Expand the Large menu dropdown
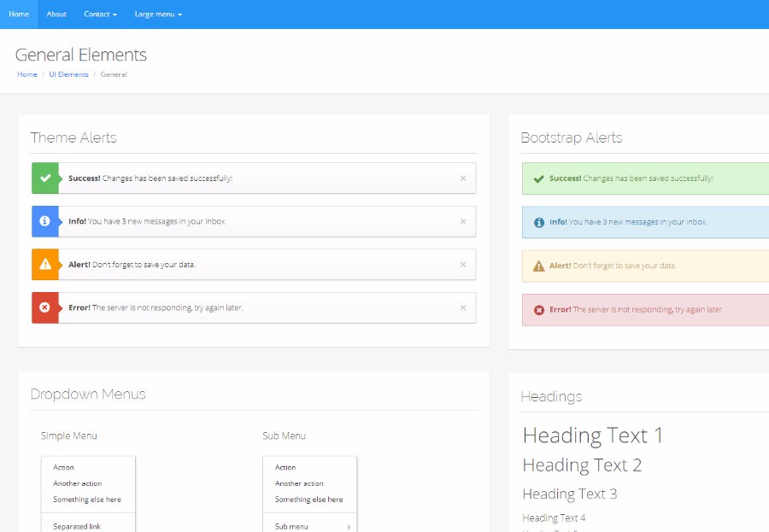Viewport: 769px width, 532px height. pyautogui.click(x=158, y=15)
